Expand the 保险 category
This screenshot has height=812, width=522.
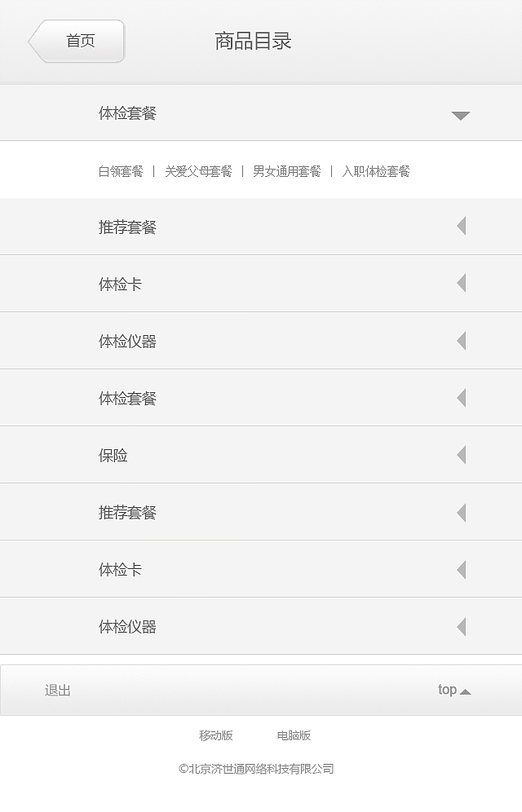click(x=461, y=455)
